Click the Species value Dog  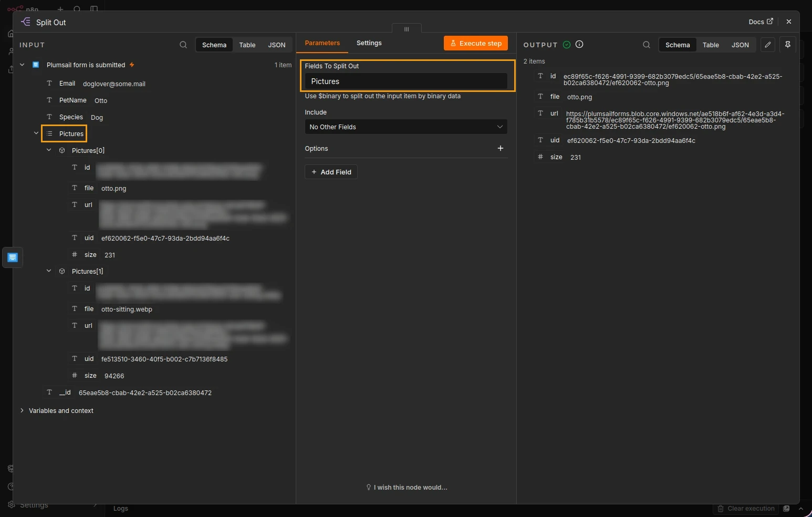(97, 118)
